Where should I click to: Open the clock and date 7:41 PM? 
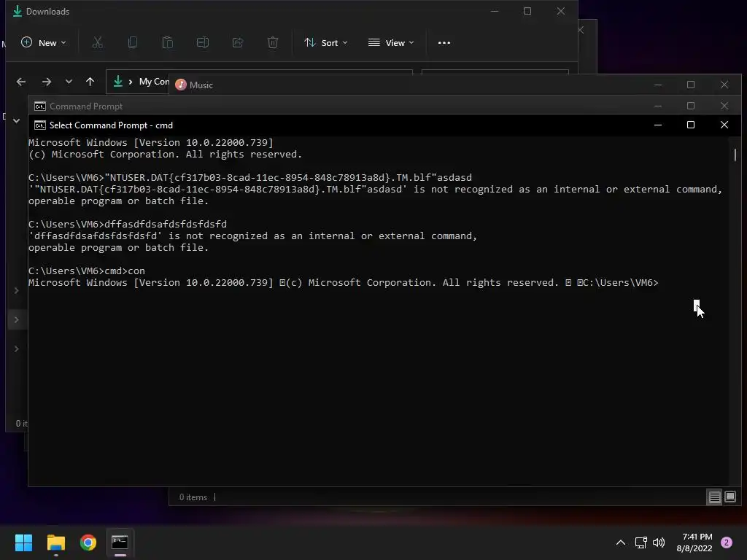[x=694, y=542]
